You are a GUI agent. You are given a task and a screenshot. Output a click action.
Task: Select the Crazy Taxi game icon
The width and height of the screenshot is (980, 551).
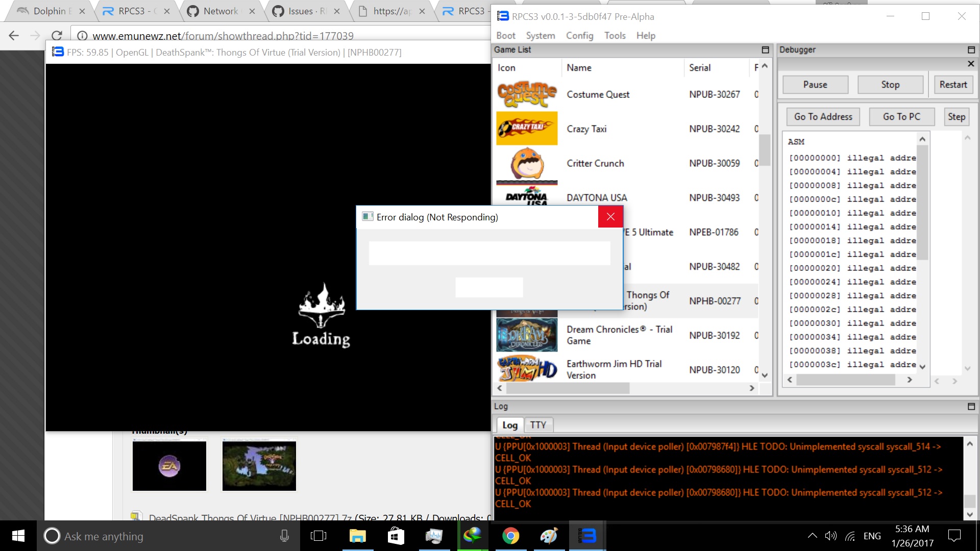tap(527, 129)
